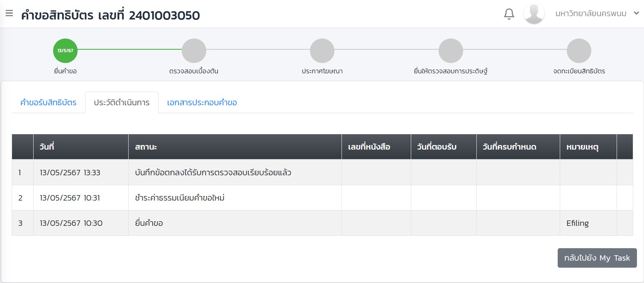Image resolution: width=644 pixels, height=283 pixels.
Task: Open the hamburger menu icon
Action: pyautogui.click(x=9, y=13)
